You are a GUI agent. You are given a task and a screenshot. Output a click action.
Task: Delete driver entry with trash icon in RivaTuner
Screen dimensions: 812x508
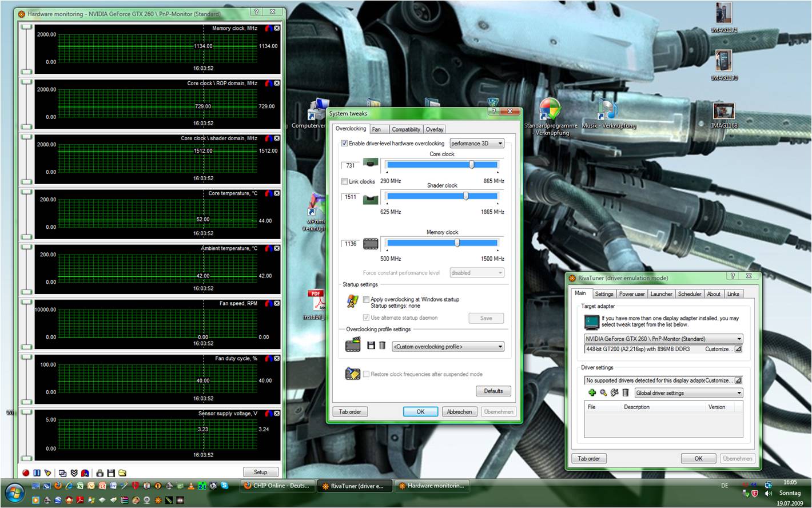coord(626,392)
